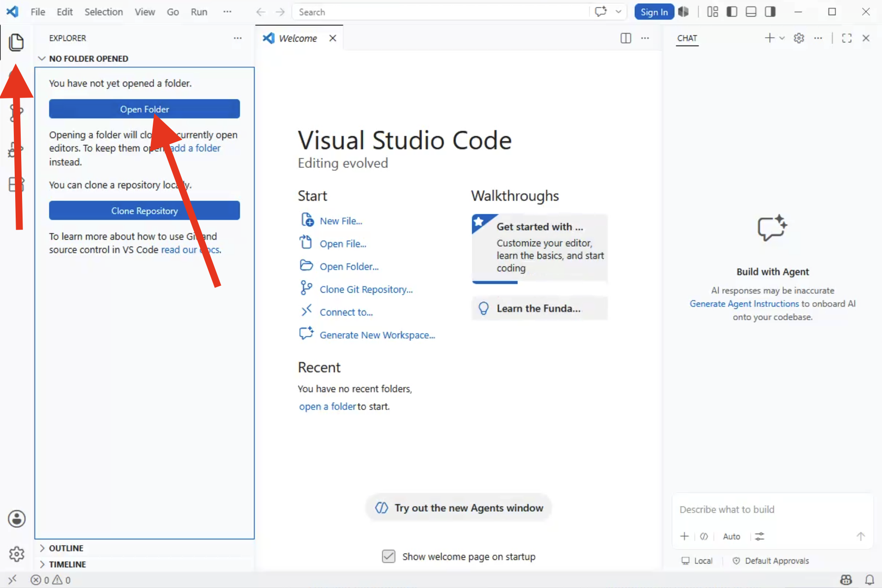882x588 pixels.
Task: Open the Generate Agent Instructions link
Action: [x=744, y=304]
